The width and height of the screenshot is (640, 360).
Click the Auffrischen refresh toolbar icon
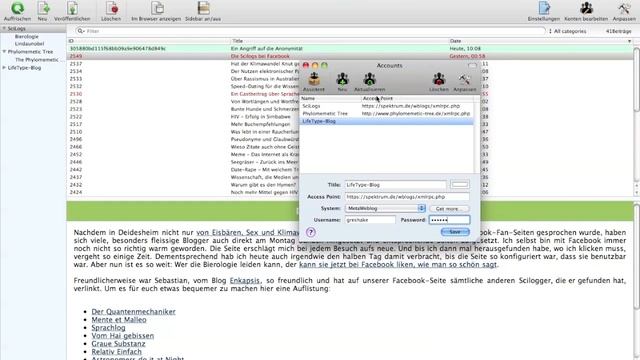[17, 8]
